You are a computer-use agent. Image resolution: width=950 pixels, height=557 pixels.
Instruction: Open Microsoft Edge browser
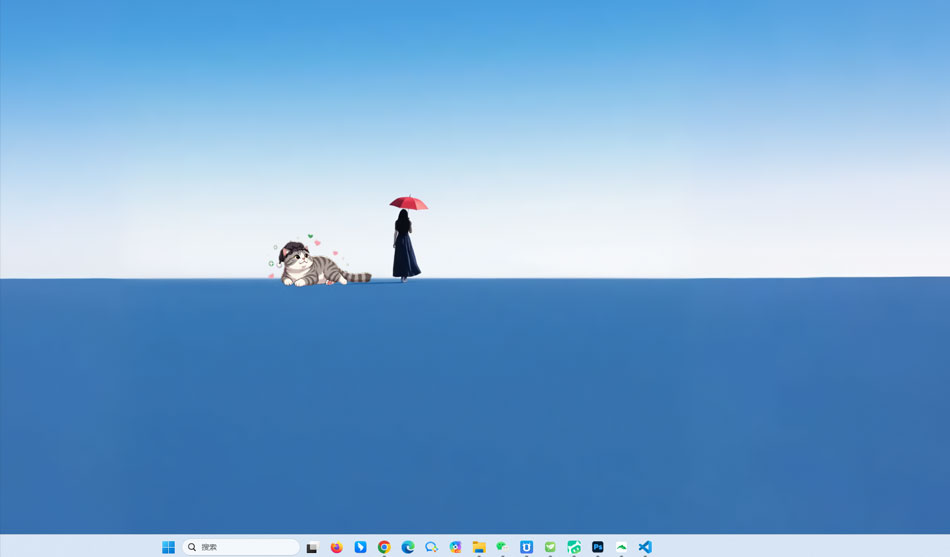point(408,547)
